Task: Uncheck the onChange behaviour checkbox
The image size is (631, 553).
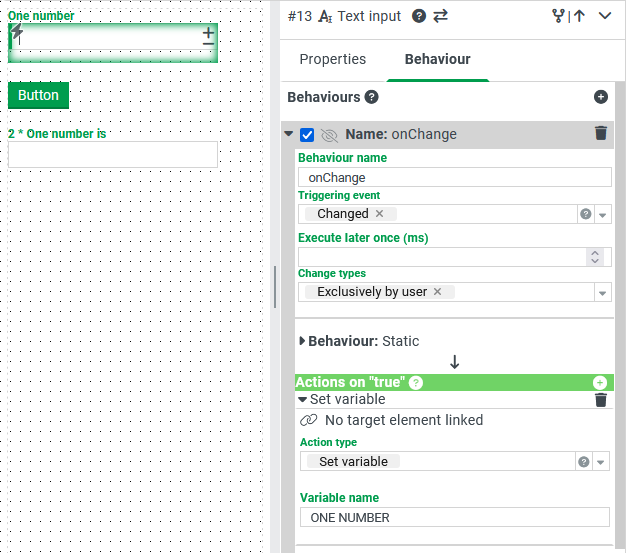Action: pos(307,134)
